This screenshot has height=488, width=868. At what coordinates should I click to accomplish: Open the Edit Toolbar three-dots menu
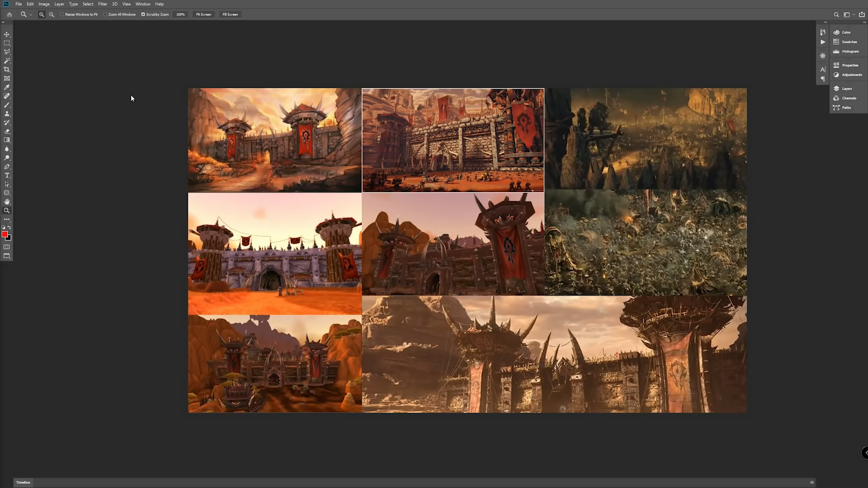point(7,220)
